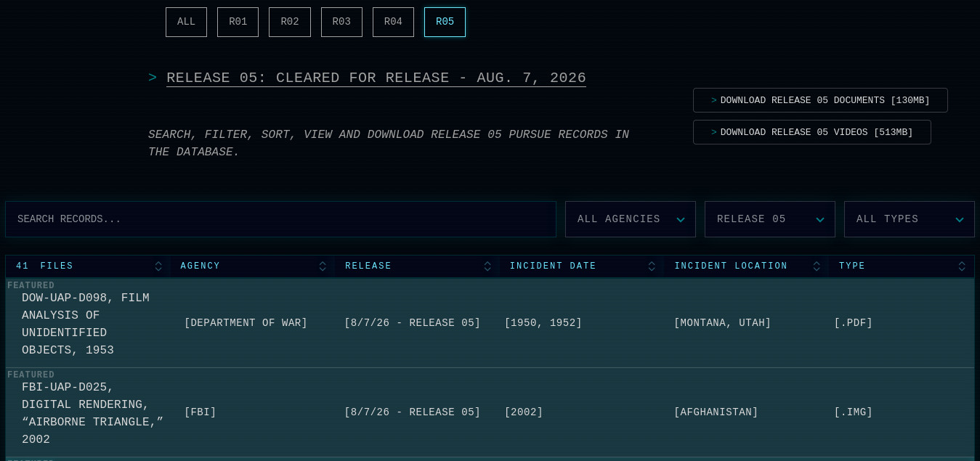980x461 pixels.
Task: Click the [2002] incident date cell
Action: click(x=523, y=412)
